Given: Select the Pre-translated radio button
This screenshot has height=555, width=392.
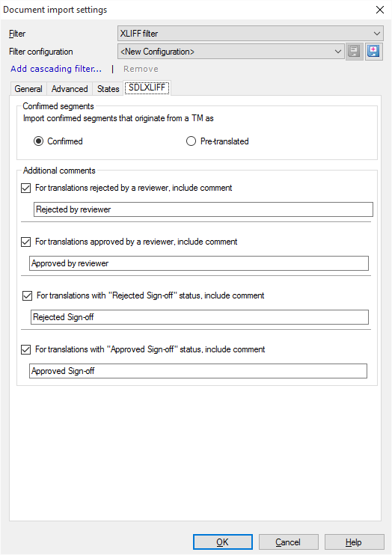Looking at the screenshot, I should point(191,141).
